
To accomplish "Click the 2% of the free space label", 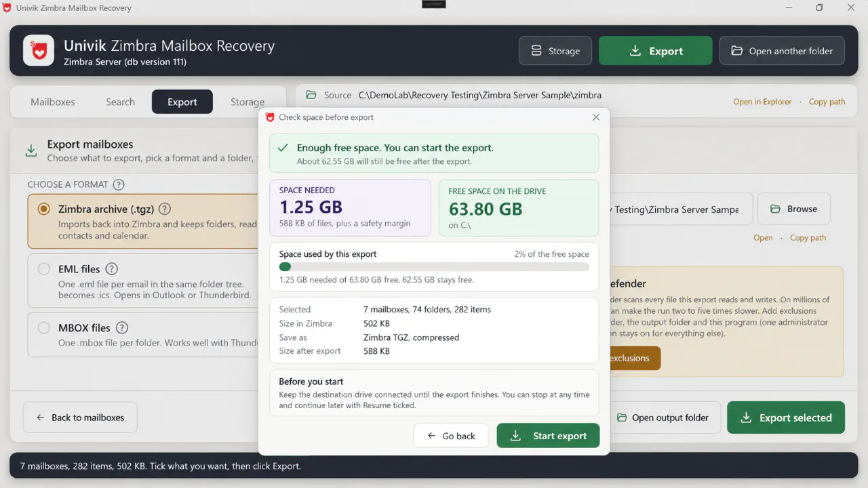I will [x=551, y=254].
